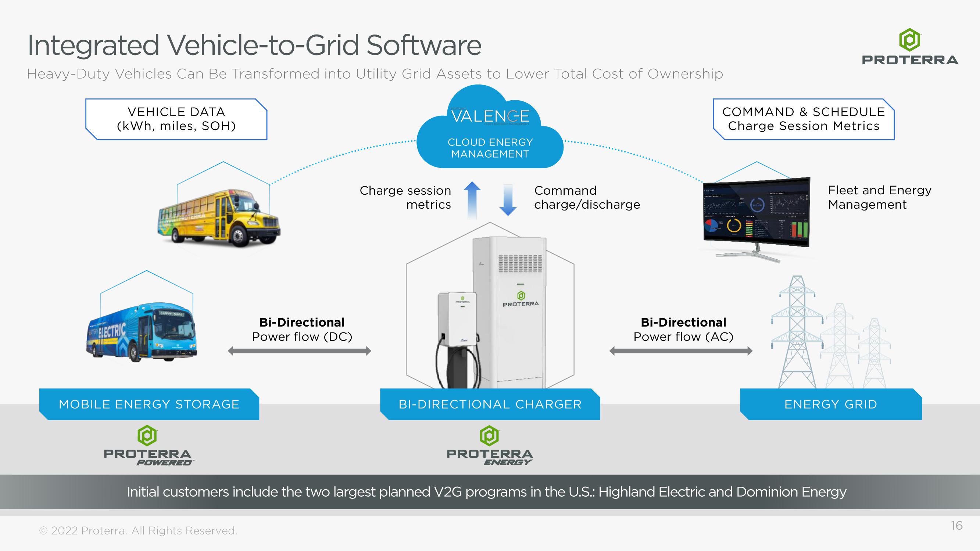980x551 pixels.
Task: Click the small wall charger dispenser unit
Action: click(x=458, y=339)
